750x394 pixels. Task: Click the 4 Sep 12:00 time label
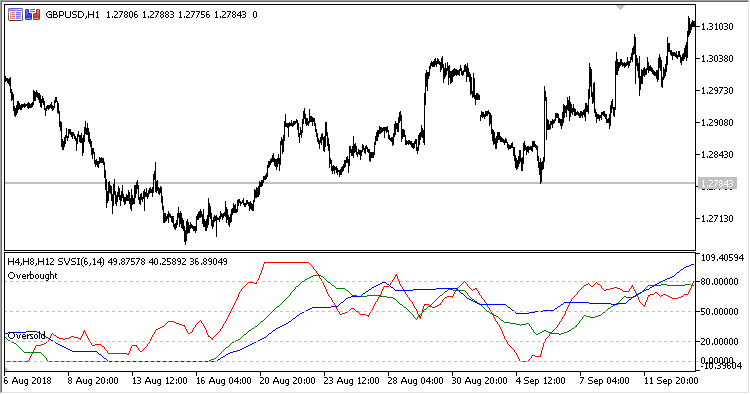coord(540,381)
